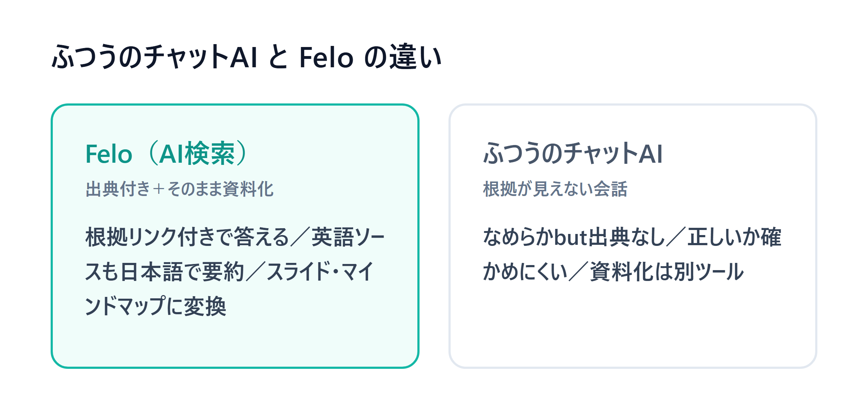
Task: Select the right card heading ふつうのチャットAI
Action: 573,153
